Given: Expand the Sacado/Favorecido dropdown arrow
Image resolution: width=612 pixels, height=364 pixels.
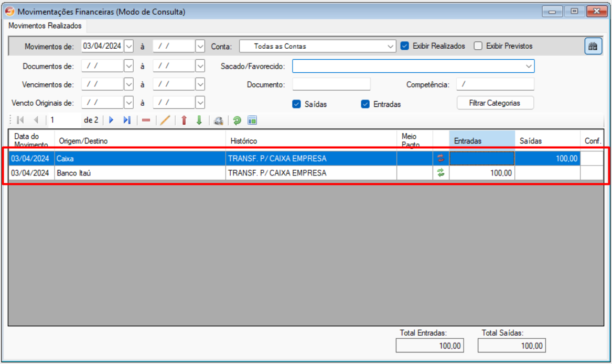Looking at the screenshot, I should click(x=529, y=66).
